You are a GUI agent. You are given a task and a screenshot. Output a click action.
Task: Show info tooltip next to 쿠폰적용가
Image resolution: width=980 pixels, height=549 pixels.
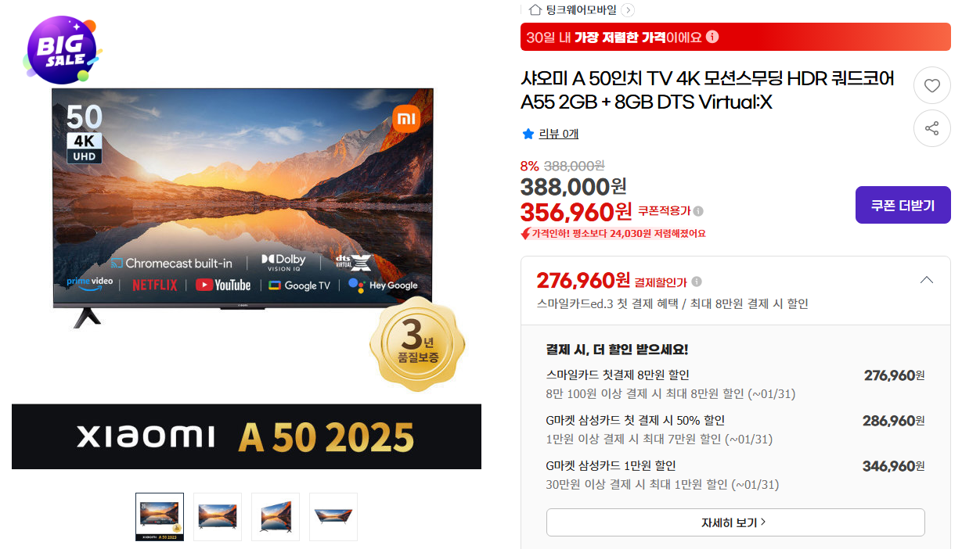(698, 211)
